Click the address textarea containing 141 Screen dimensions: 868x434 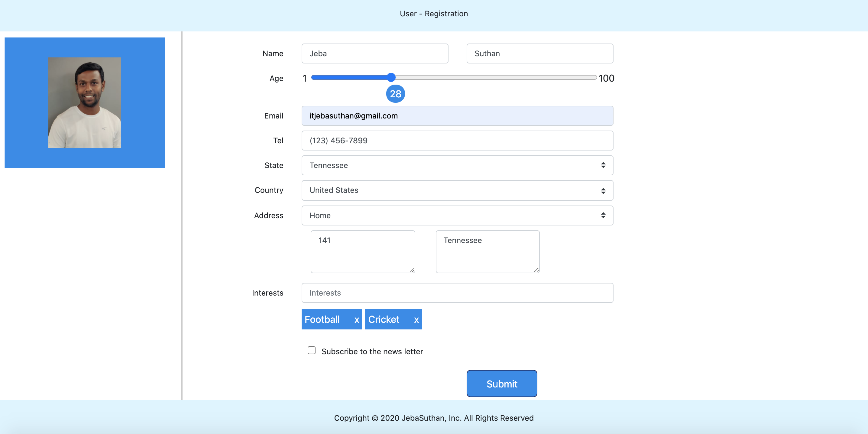coord(363,251)
